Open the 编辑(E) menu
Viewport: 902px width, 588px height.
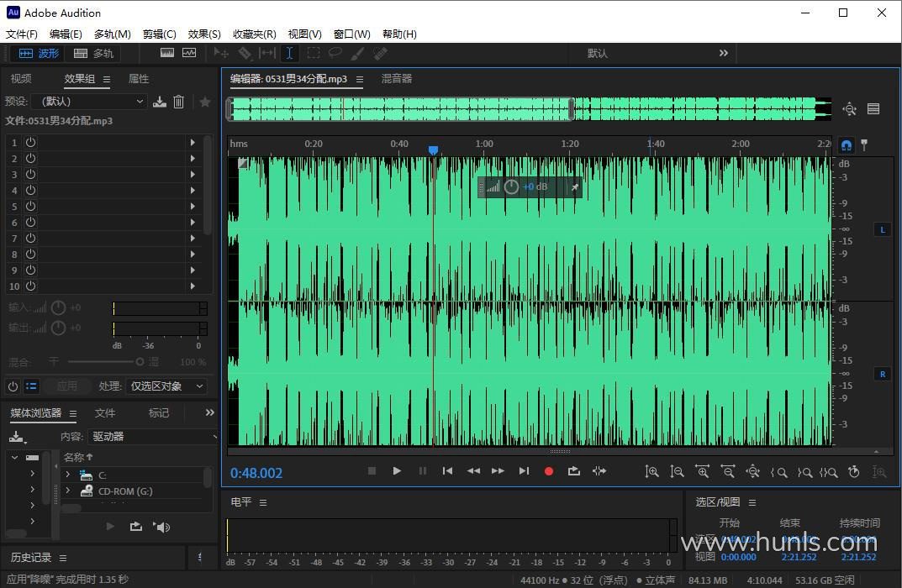pos(66,34)
